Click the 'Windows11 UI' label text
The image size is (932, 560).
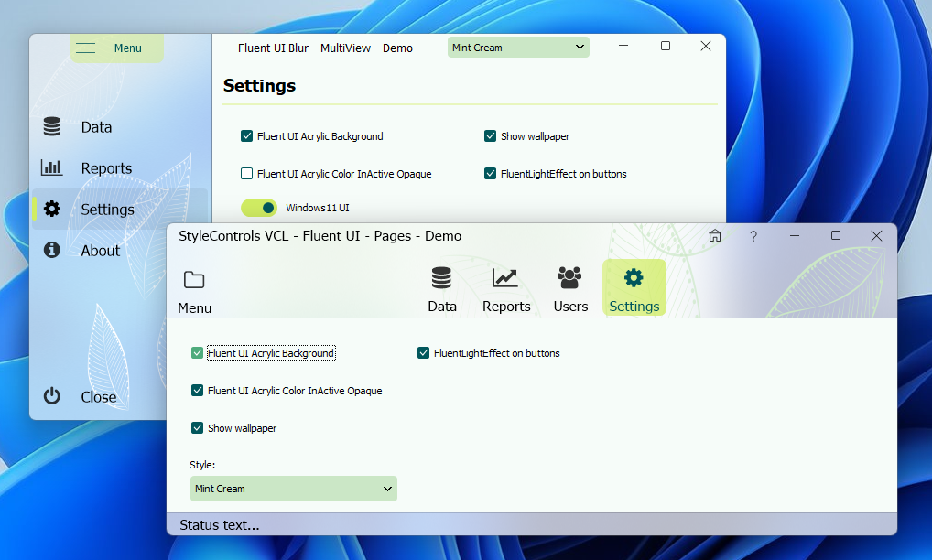pos(318,208)
